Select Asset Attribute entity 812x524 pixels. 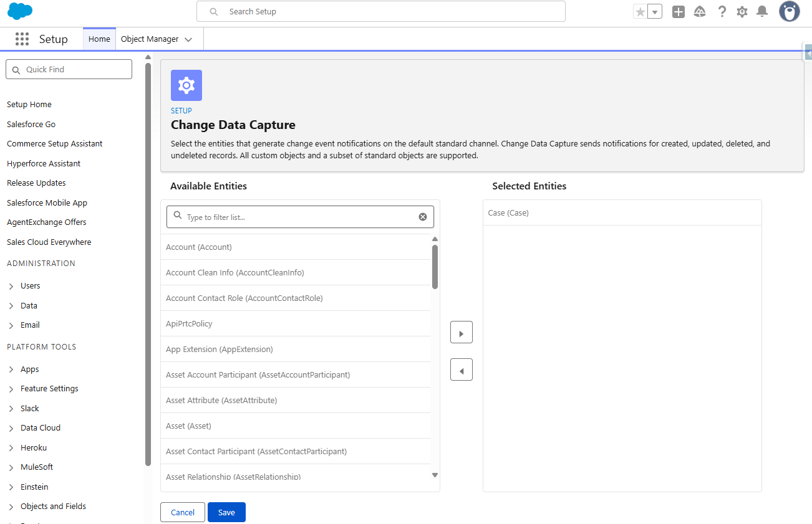click(x=296, y=401)
